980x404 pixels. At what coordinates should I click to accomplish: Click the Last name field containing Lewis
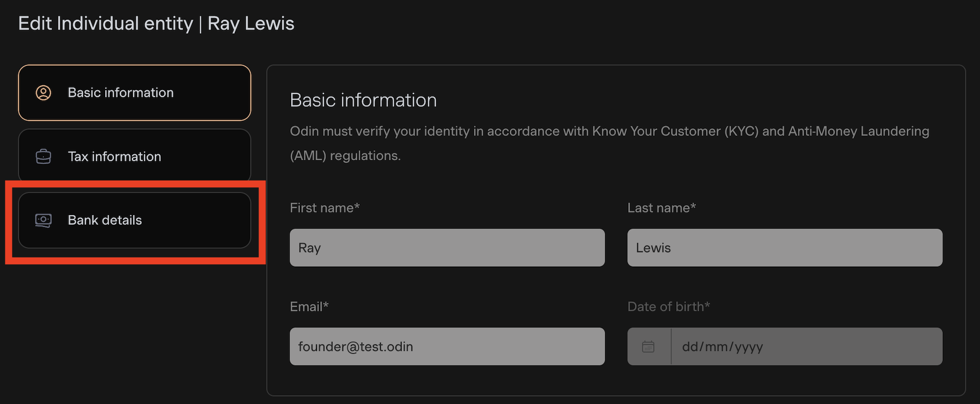tap(784, 248)
